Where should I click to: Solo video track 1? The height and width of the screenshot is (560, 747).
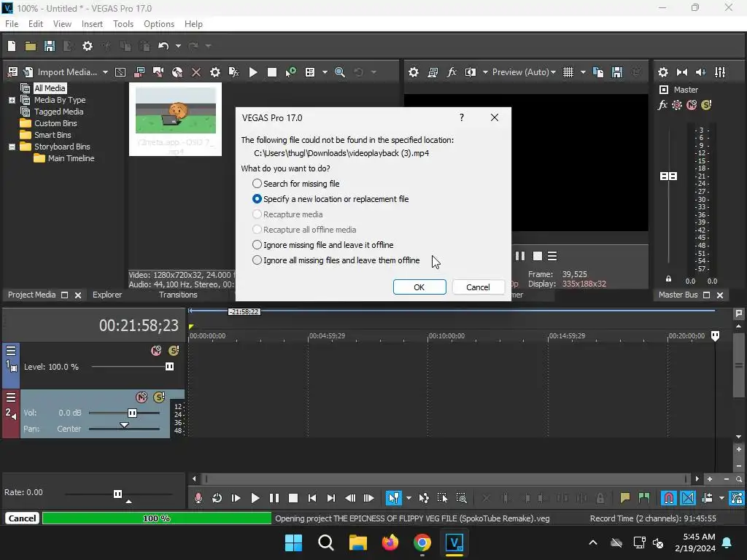click(174, 351)
